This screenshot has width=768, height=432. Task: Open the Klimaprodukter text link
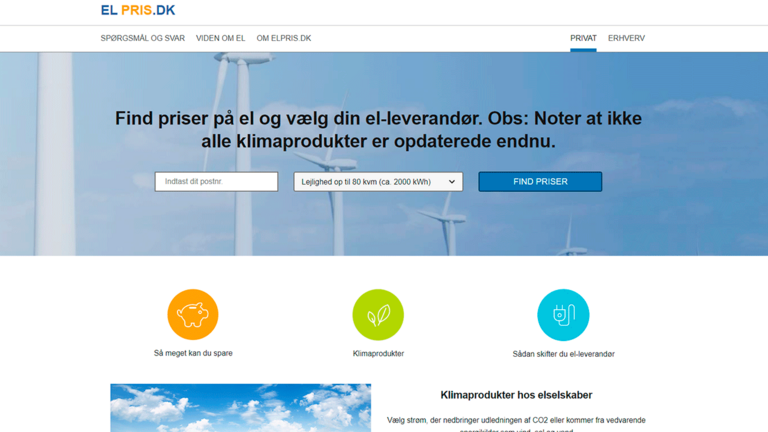click(378, 354)
